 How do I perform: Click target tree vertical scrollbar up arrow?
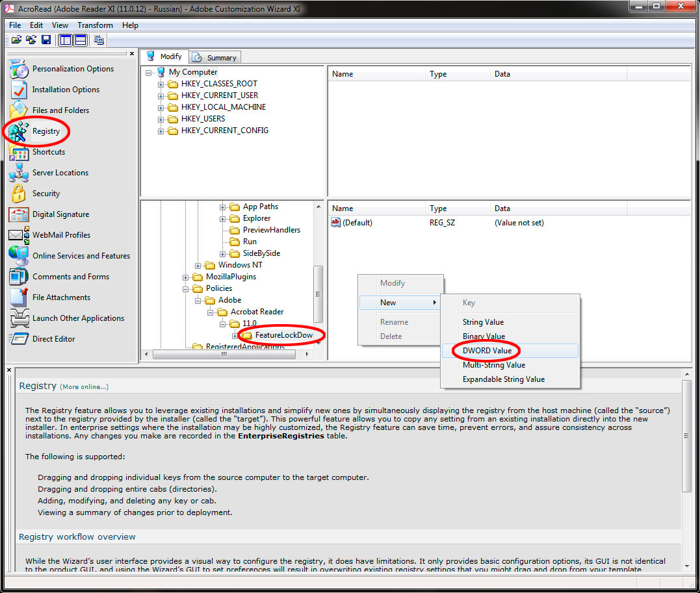318,207
